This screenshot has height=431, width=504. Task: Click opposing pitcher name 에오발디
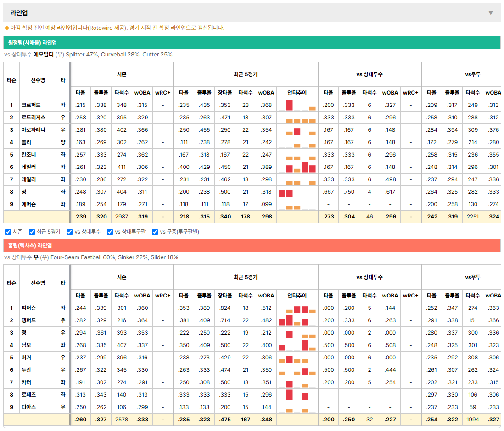pos(44,54)
